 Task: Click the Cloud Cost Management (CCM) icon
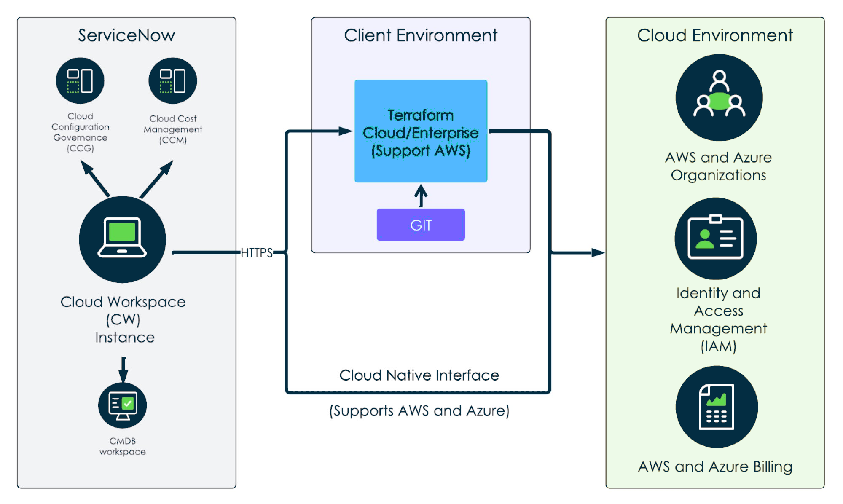click(173, 80)
